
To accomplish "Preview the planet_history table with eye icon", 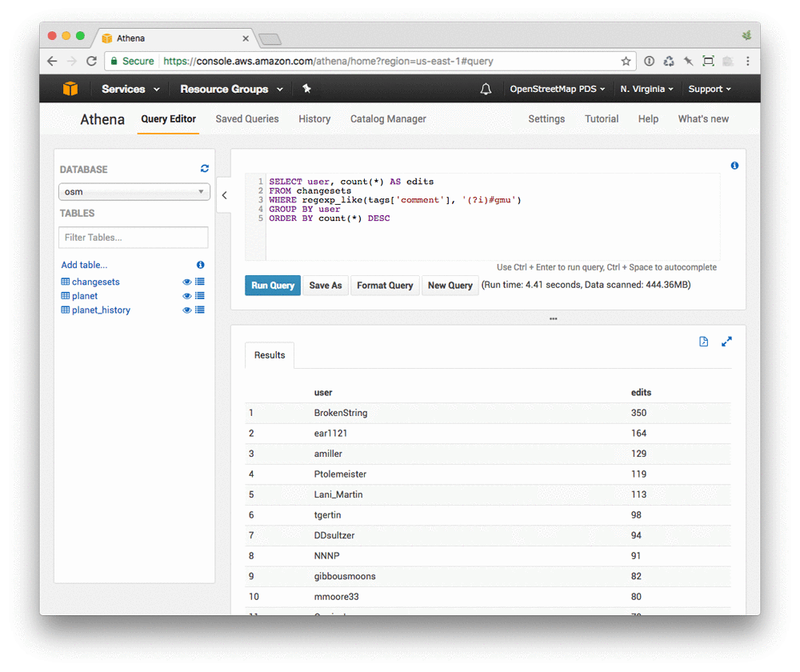I will coord(186,310).
